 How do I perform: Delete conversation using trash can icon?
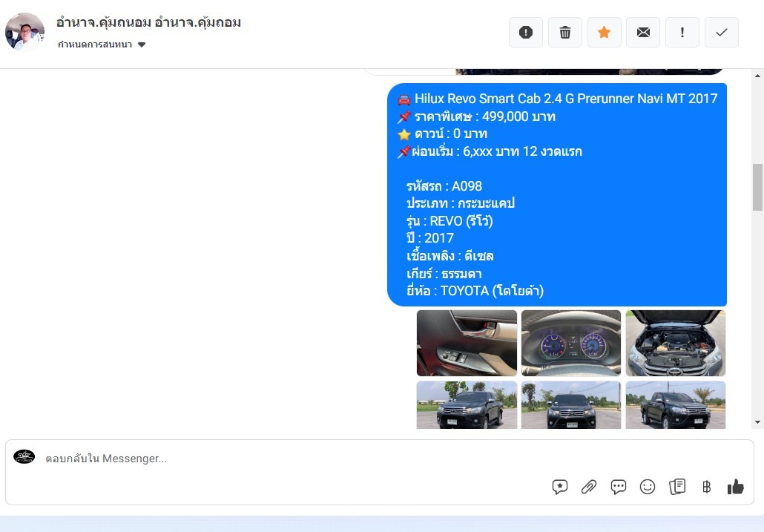tap(565, 33)
